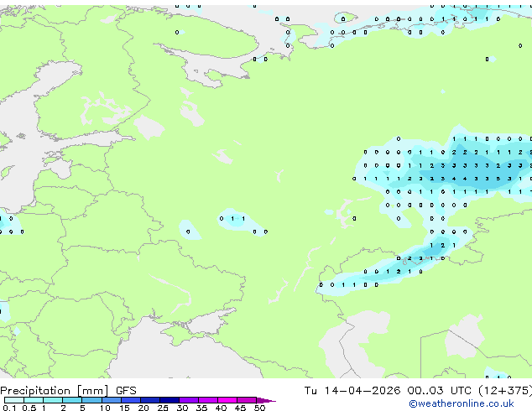Click the '30' legend scale label
This screenshot has width=532, height=411.
(182, 408)
